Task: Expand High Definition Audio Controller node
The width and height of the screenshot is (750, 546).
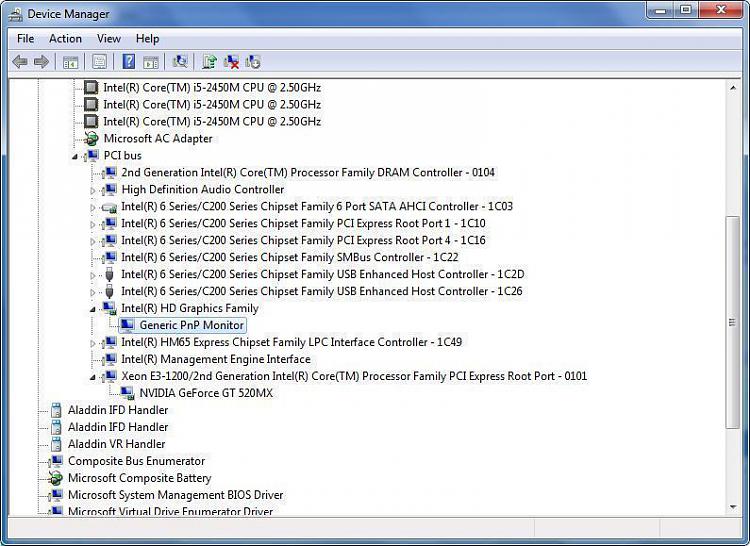Action: click(93, 190)
